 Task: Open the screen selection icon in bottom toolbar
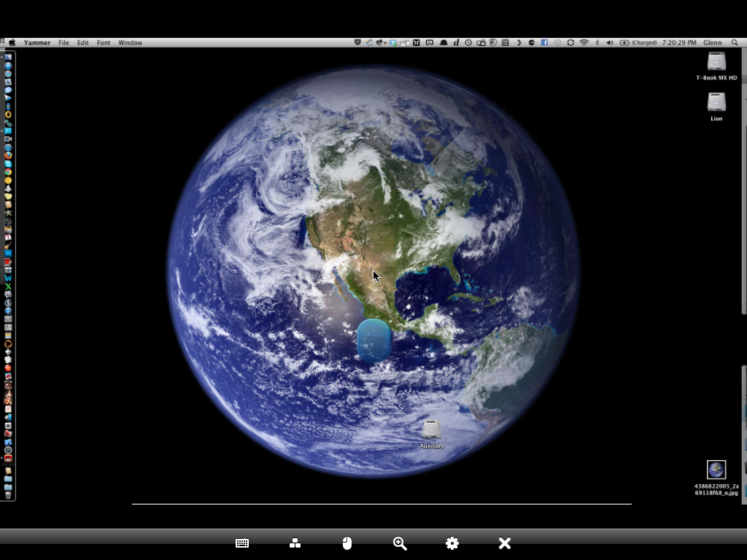point(295,543)
